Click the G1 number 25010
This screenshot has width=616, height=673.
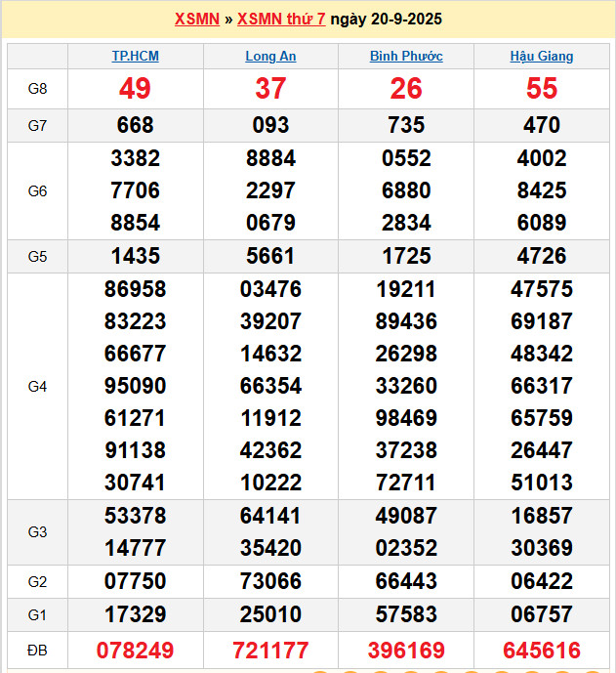pyautogui.click(x=270, y=614)
